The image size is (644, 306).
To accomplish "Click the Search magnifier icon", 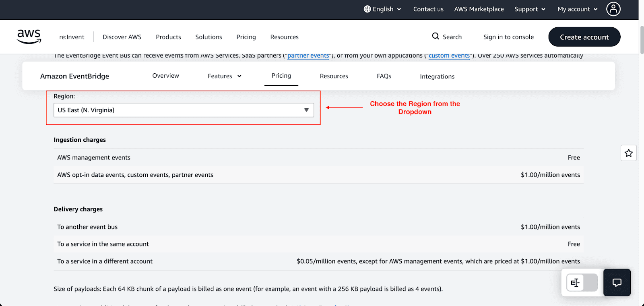I will (x=436, y=36).
